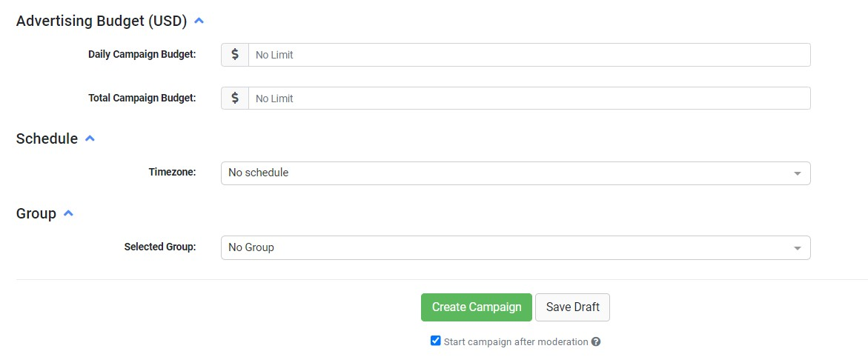868x357 pixels.
Task: Click the Group heading text
Action: pos(36,213)
